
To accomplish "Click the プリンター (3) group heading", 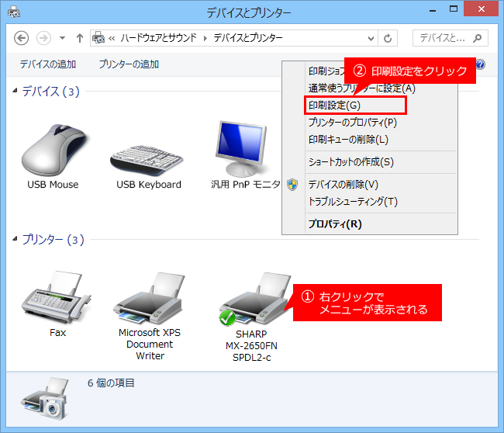I will tap(53, 239).
